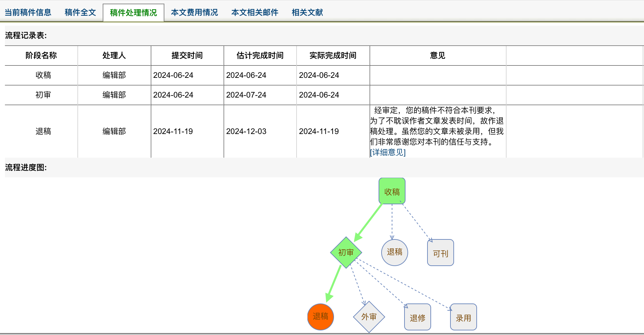Click the 退修 flowchart node
Image resolution: width=644 pixels, height=335 pixels.
[418, 317]
